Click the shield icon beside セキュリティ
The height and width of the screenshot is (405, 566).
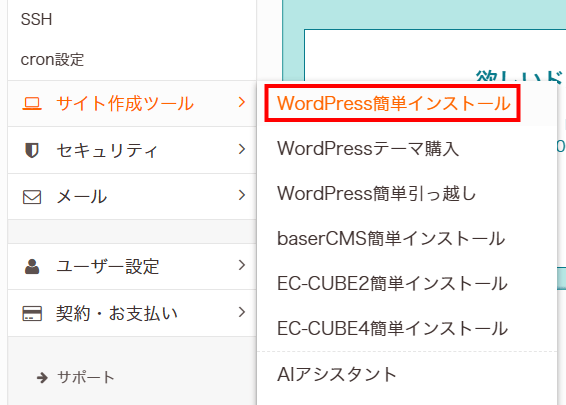pyautogui.click(x=32, y=150)
